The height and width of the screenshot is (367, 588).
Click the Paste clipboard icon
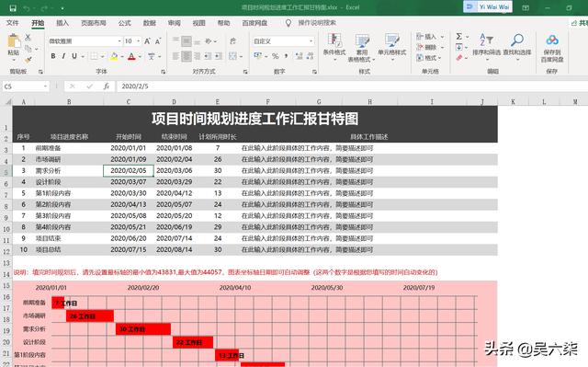pos(14,41)
